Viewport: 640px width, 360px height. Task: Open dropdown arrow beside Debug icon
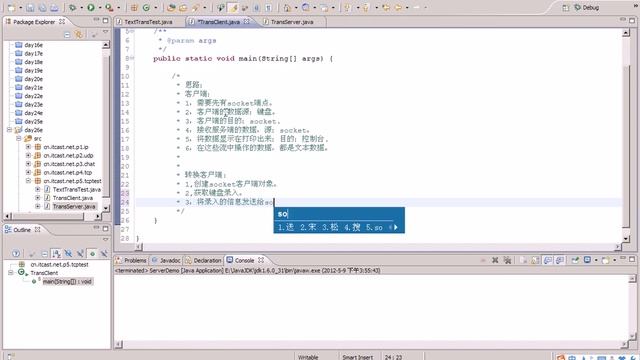coord(82,7)
